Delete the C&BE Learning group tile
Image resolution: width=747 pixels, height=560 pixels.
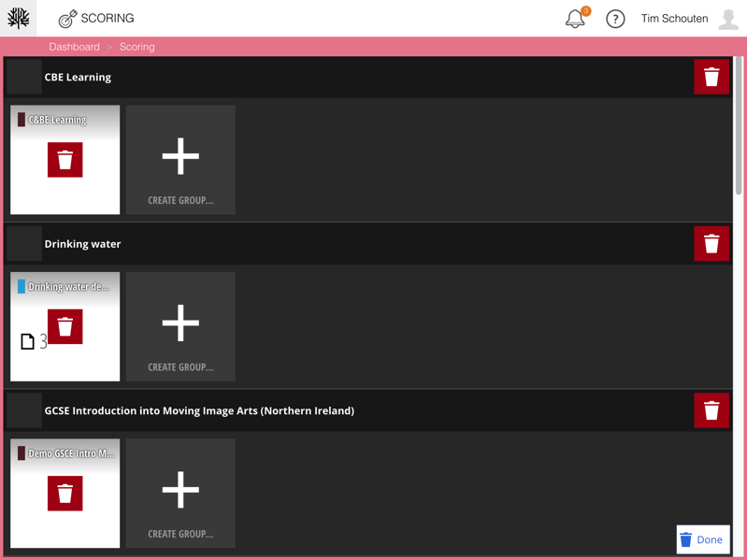click(x=65, y=160)
